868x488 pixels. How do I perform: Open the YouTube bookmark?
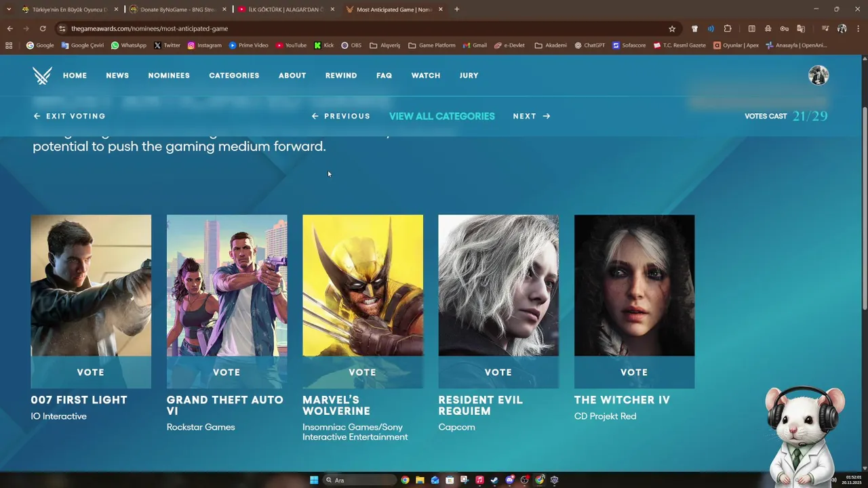coord(291,45)
